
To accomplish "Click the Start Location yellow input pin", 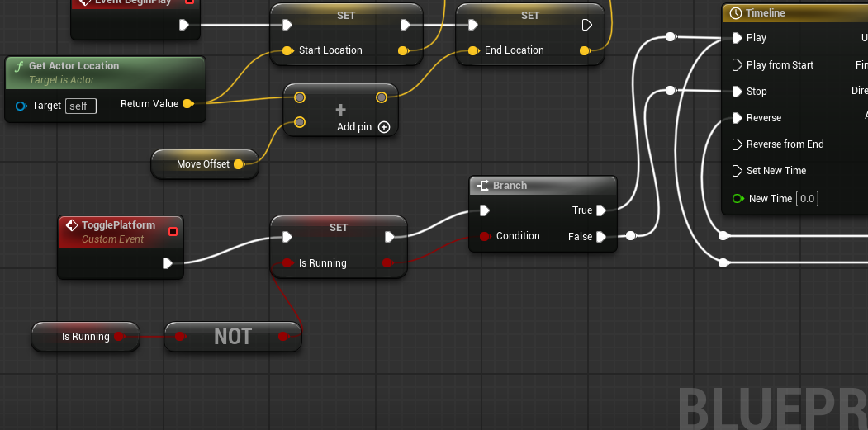I will [287, 51].
